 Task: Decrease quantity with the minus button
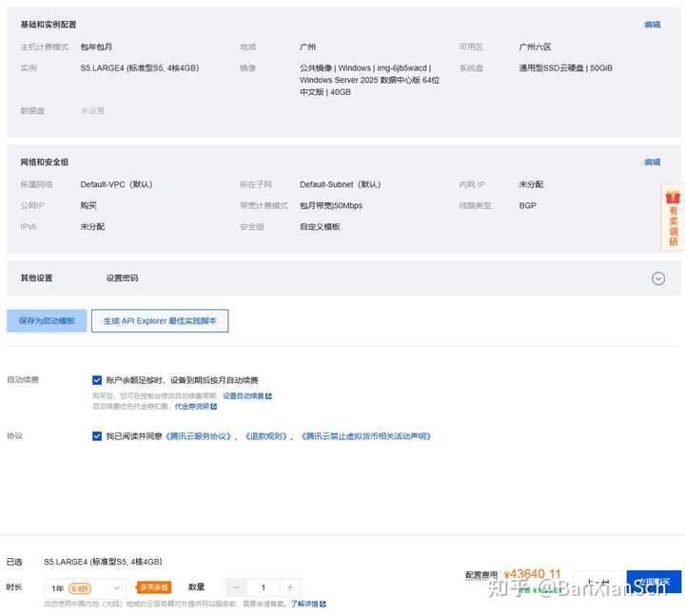(236, 587)
